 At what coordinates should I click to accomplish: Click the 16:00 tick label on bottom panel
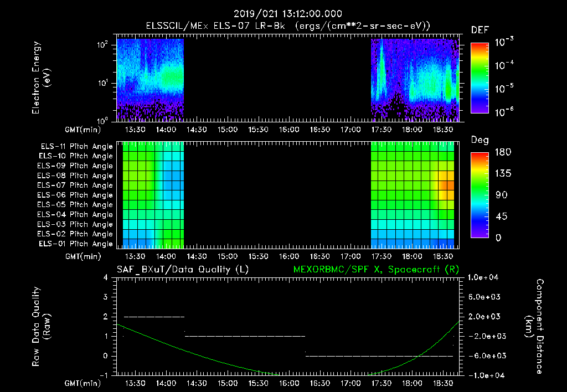click(x=289, y=383)
